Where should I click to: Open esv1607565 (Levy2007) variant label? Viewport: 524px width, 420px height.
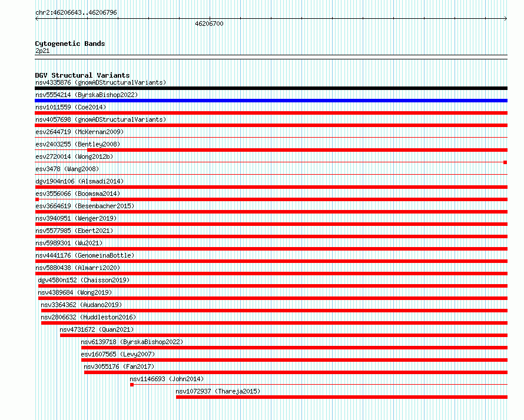pos(118,354)
